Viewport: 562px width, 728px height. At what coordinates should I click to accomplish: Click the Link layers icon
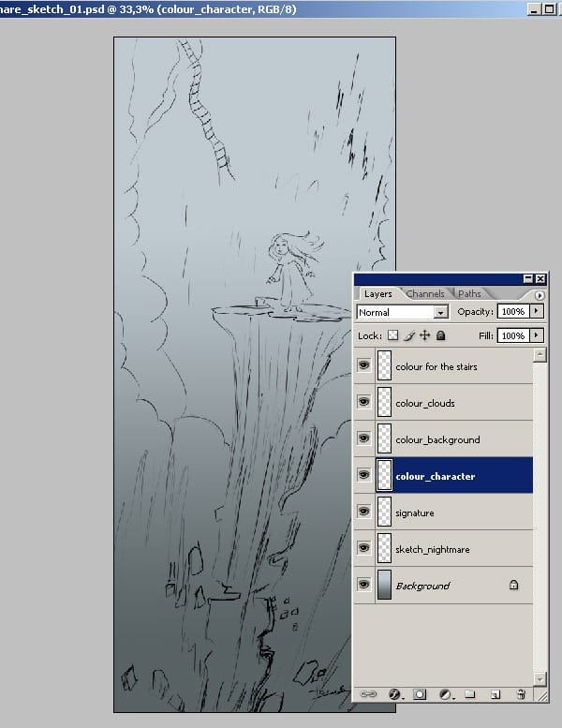tap(369, 694)
